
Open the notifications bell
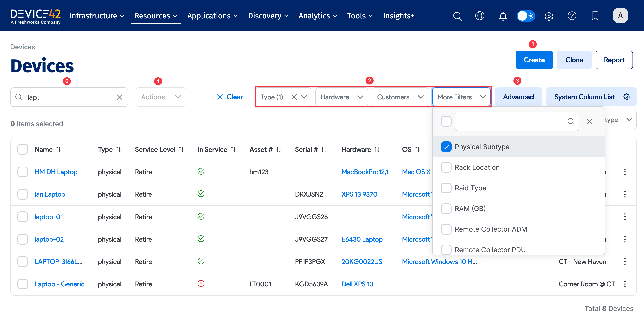(503, 16)
